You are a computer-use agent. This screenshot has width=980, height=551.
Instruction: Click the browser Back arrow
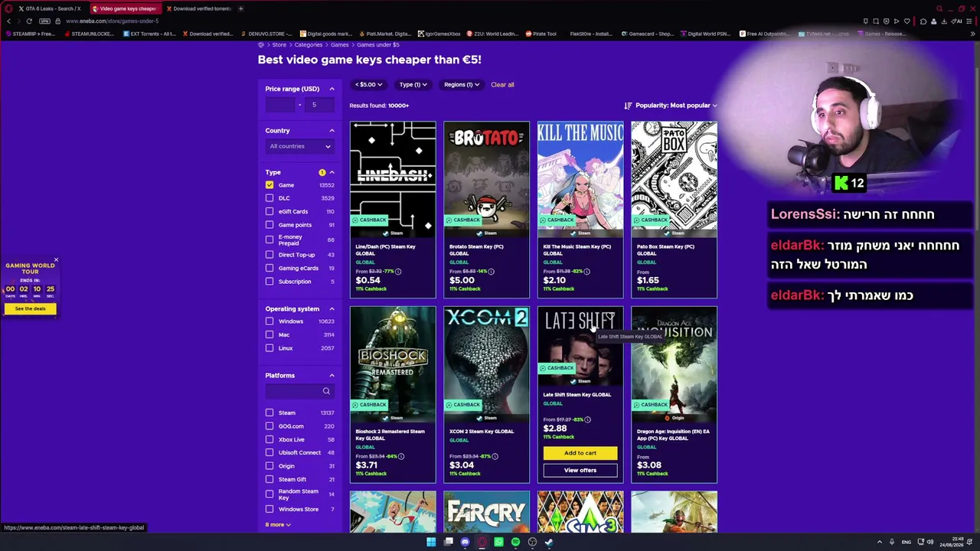9,21
